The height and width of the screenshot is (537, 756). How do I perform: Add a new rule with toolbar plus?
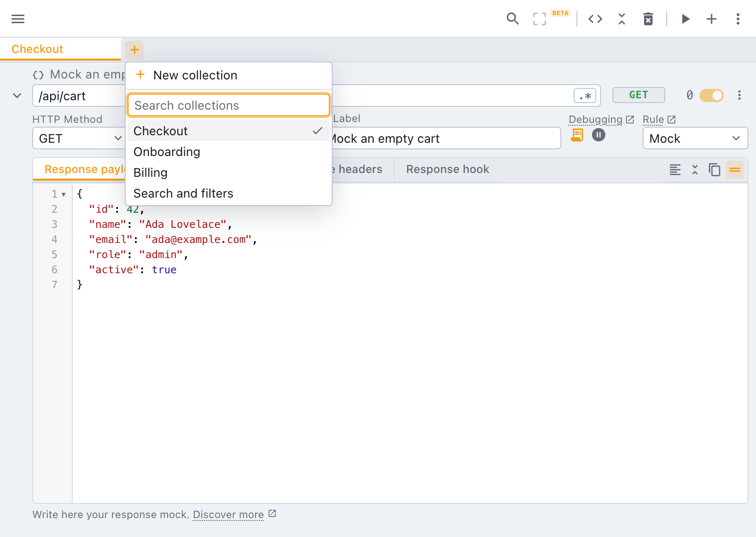pyautogui.click(x=712, y=19)
